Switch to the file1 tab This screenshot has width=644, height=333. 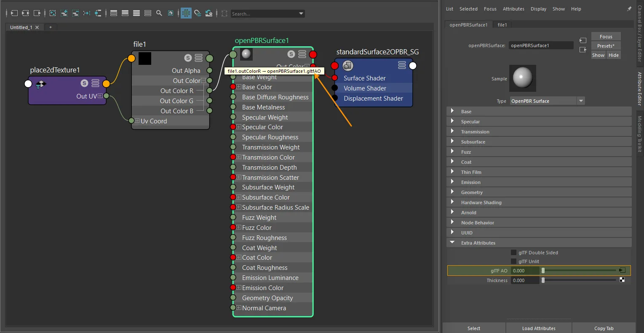502,25
